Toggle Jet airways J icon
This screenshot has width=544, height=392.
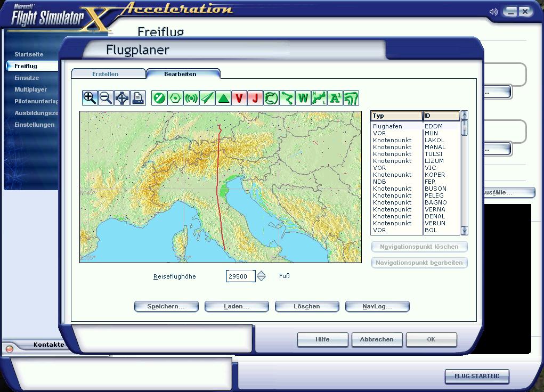[x=255, y=98]
